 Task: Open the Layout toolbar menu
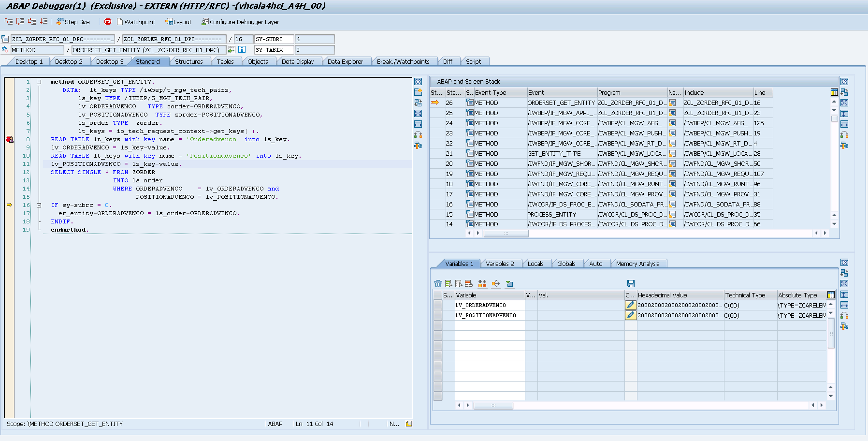coord(178,22)
